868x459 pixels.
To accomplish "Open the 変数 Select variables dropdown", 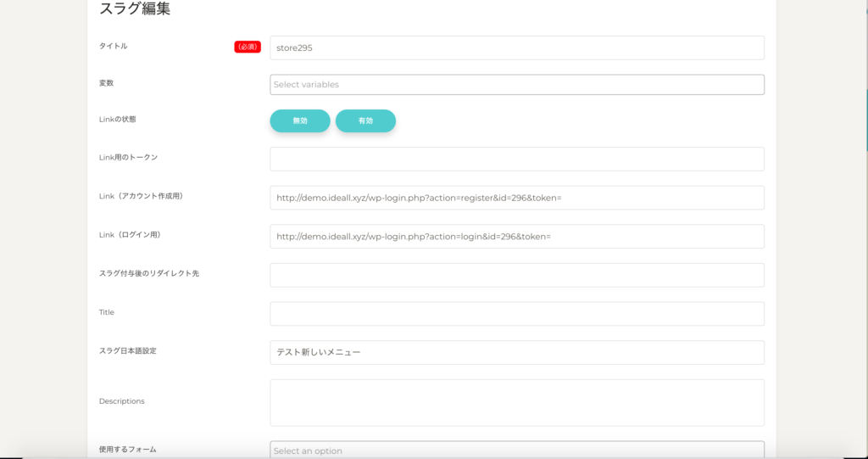I will pos(516,85).
